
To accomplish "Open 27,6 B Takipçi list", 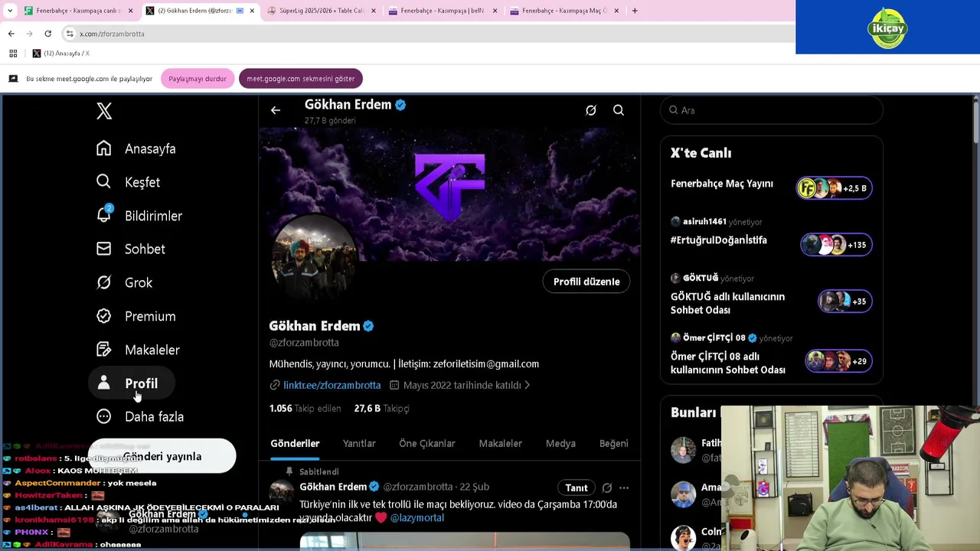I will 381,408.
